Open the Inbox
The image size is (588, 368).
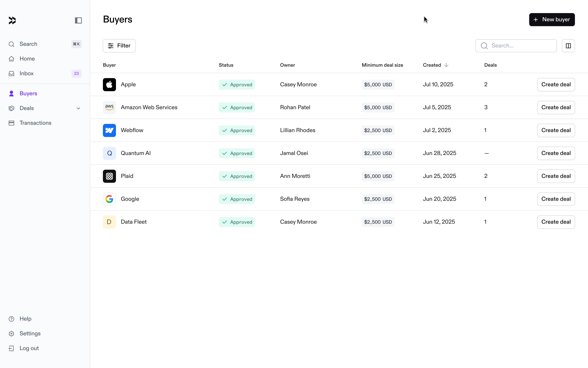tap(45, 74)
